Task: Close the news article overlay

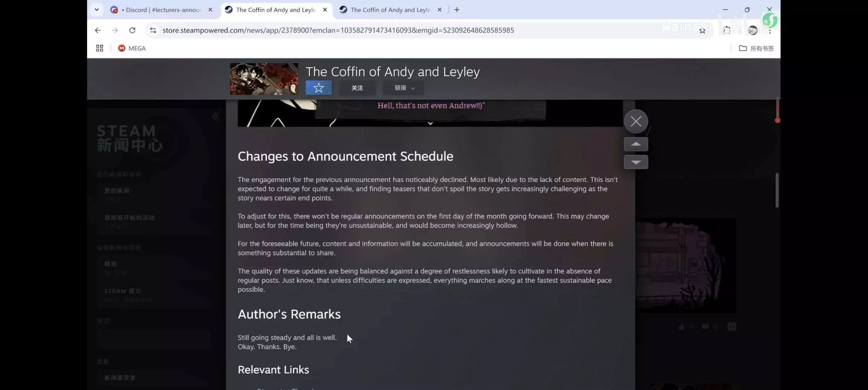Action: click(636, 122)
